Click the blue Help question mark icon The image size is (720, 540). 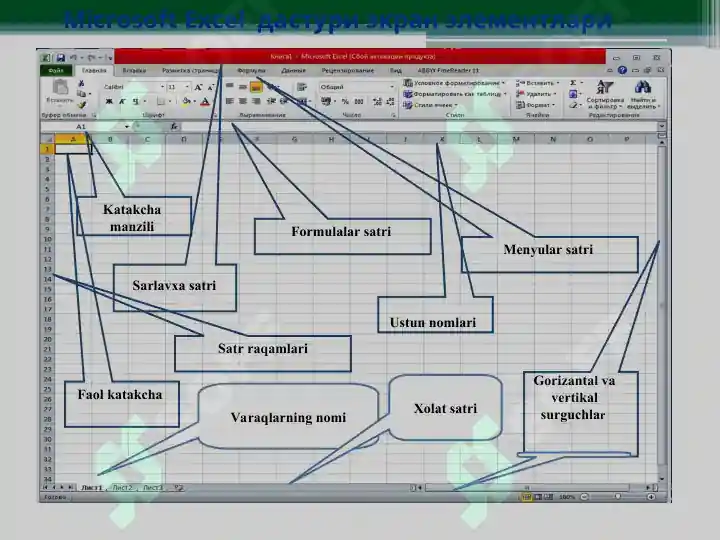point(622,70)
